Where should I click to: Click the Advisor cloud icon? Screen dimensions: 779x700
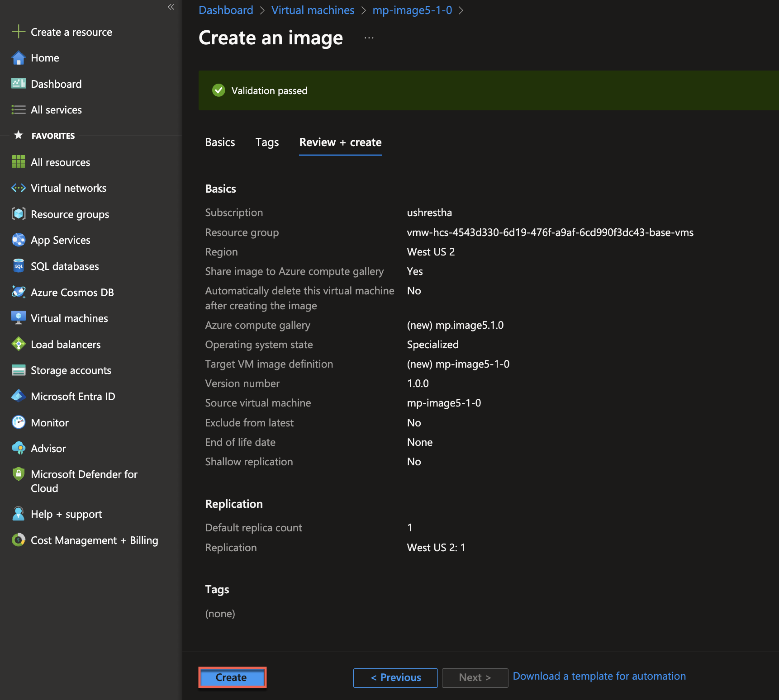click(x=19, y=448)
